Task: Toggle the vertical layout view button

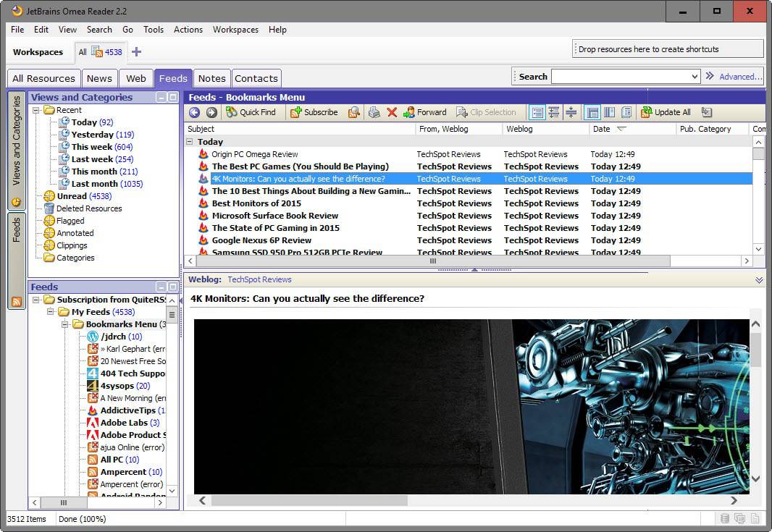Action: pyautogui.click(x=609, y=113)
